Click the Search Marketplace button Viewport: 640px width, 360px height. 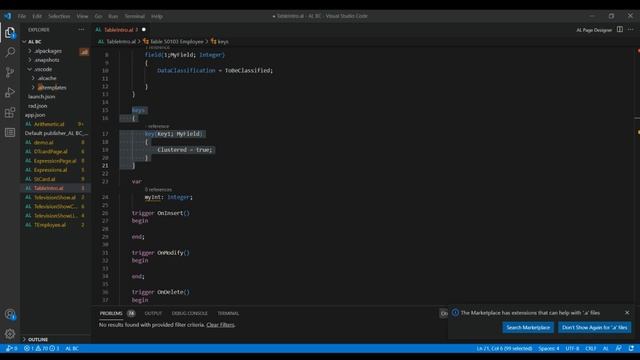point(528,327)
